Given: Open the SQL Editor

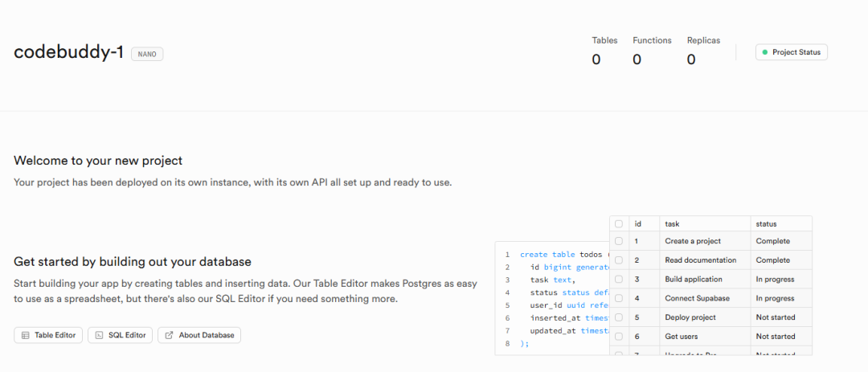Looking at the screenshot, I should click(121, 335).
